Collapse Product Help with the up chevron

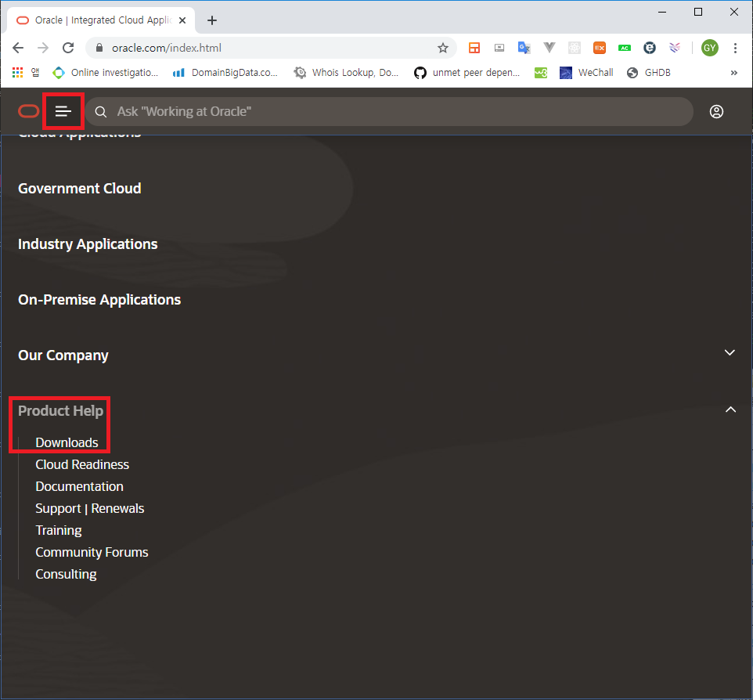730,410
